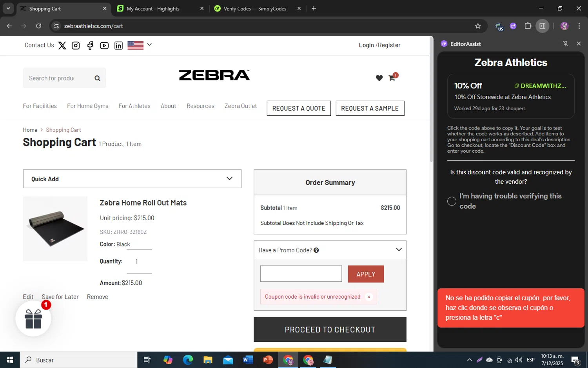588x368 pixels.
Task: Click the promo code help question icon
Action: pos(316,250)
